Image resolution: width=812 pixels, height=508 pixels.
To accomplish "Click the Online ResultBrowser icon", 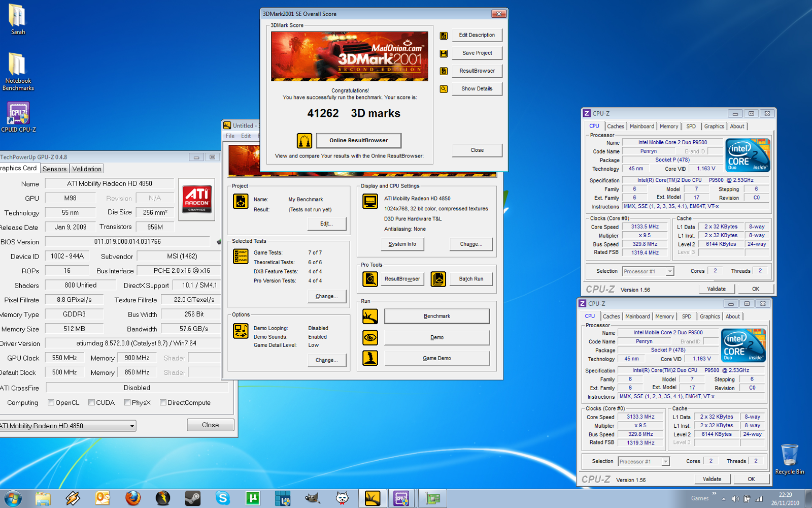I will coord(304,141).
